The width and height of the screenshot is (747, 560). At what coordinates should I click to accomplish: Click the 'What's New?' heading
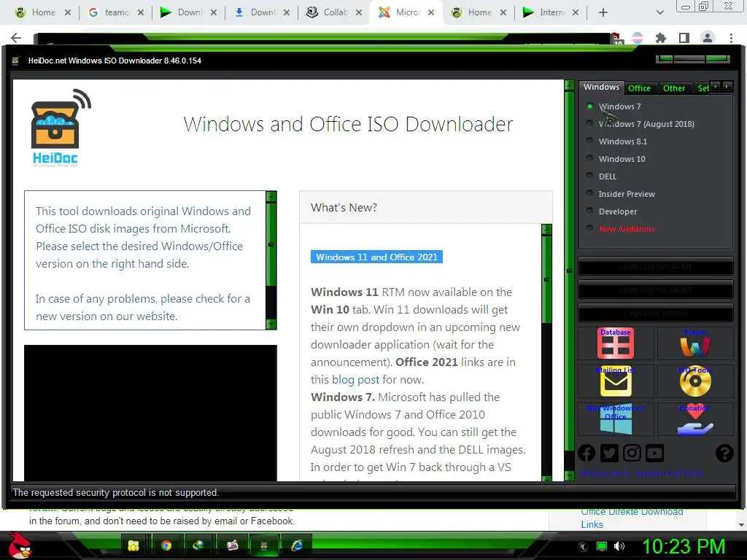344,208
